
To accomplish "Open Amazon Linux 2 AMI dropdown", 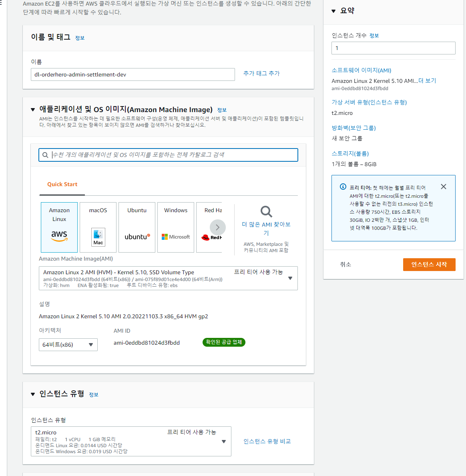I will [x=168, y=278].
